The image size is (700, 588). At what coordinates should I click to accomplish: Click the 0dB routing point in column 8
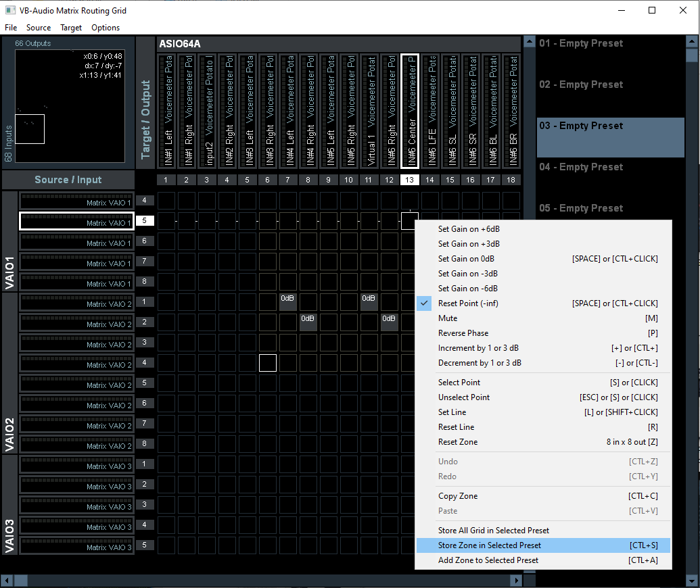click(308, 322)
